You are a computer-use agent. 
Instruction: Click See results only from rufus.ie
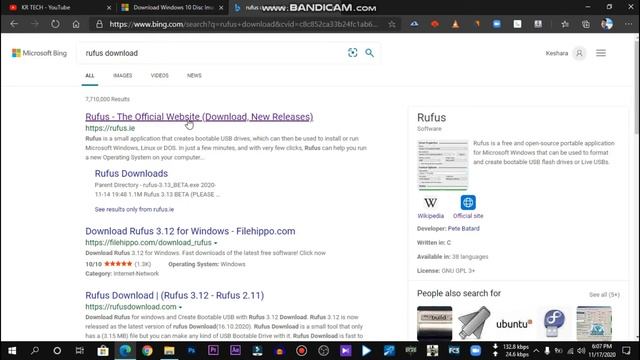pos(134,209)
